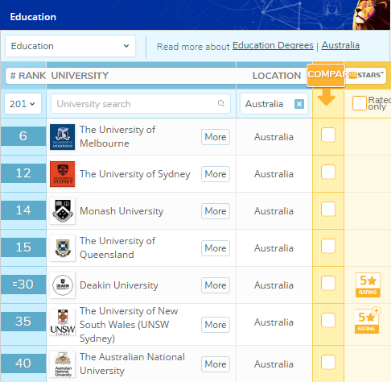Click Australia location in Monash row

point(274,211)
